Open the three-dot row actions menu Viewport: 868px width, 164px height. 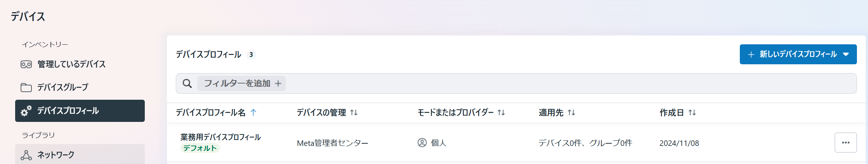(x=845, y=143)
